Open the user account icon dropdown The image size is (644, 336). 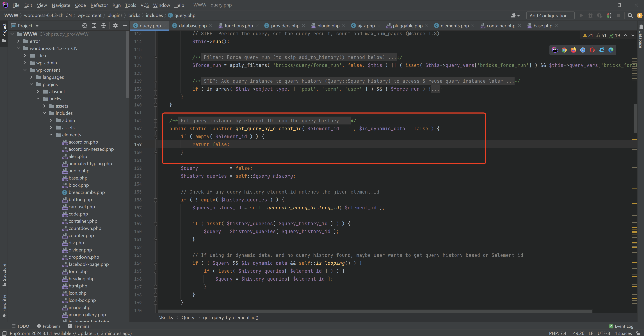click(515, 15)
